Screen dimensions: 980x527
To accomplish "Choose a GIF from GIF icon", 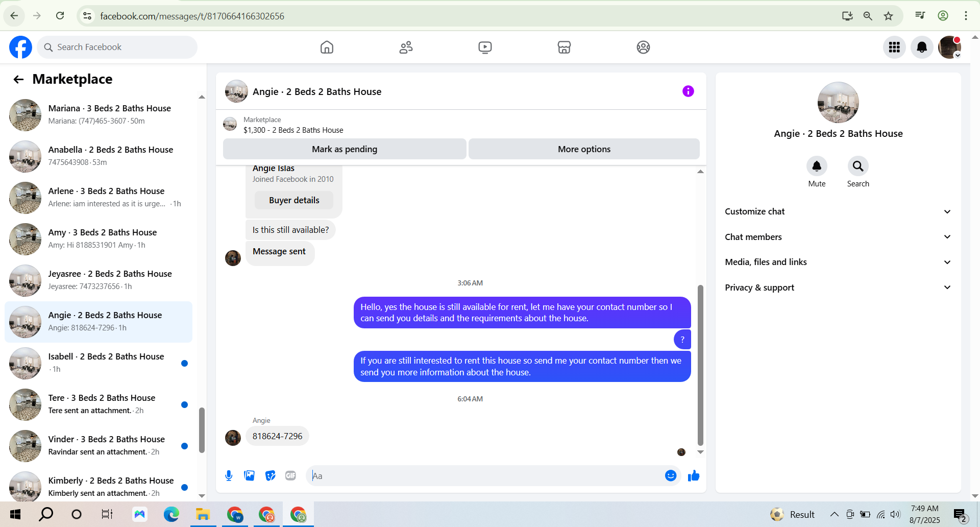I will (290, 476).
